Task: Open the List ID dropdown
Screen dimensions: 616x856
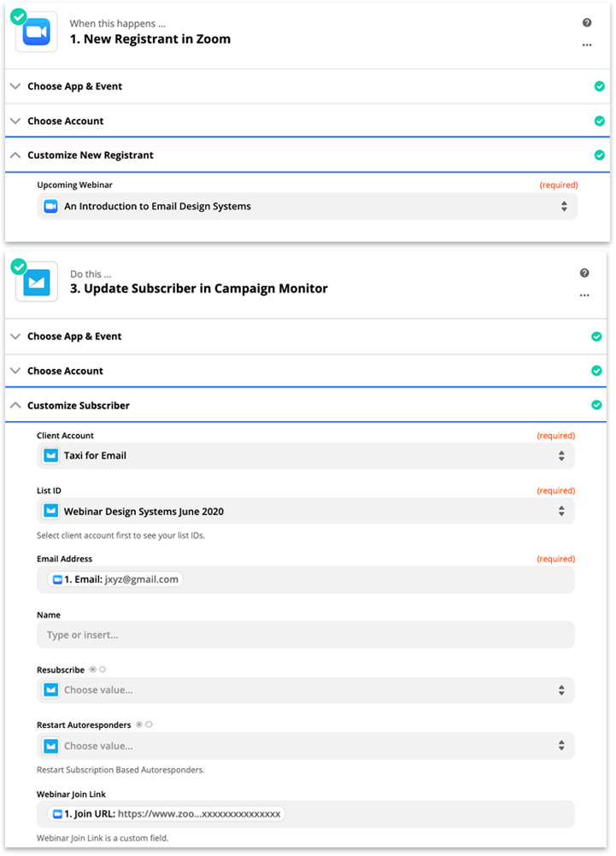Action: [305, 511]
